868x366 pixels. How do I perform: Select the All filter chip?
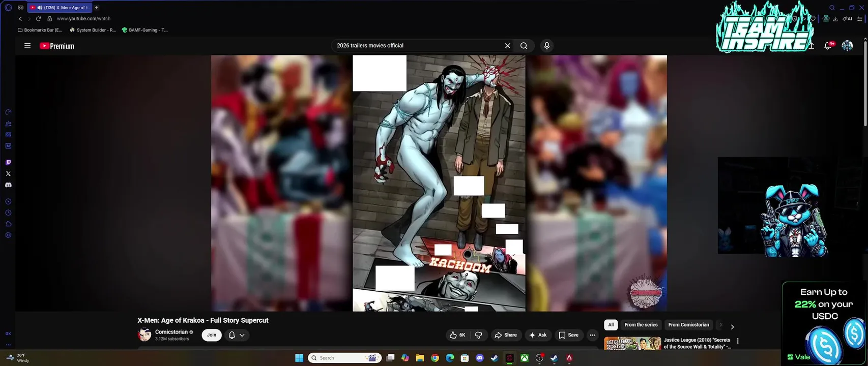tap(611, 325)
